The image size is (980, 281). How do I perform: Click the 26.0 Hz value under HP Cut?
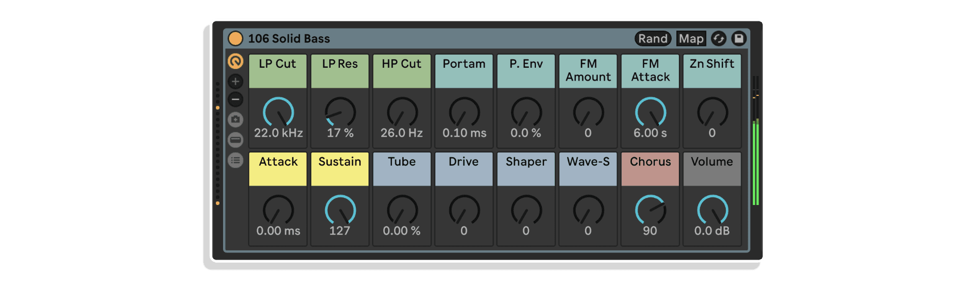[402, 133]
